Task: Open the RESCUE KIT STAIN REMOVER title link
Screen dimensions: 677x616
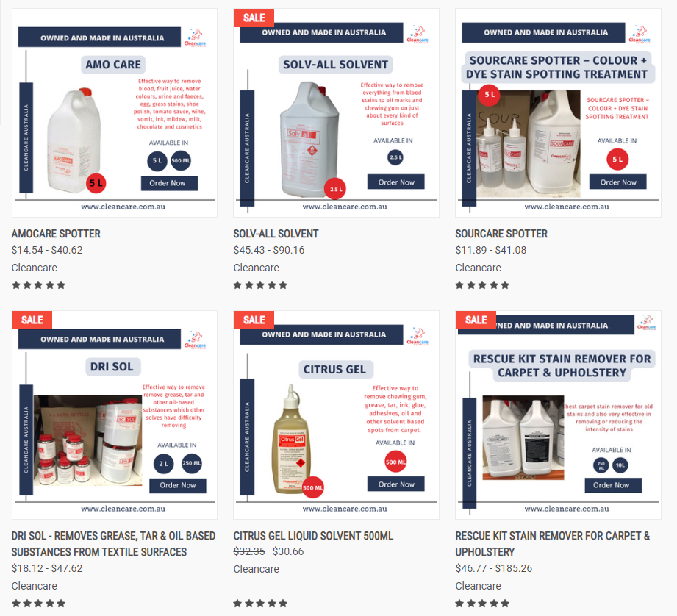Action: [553, 544]
